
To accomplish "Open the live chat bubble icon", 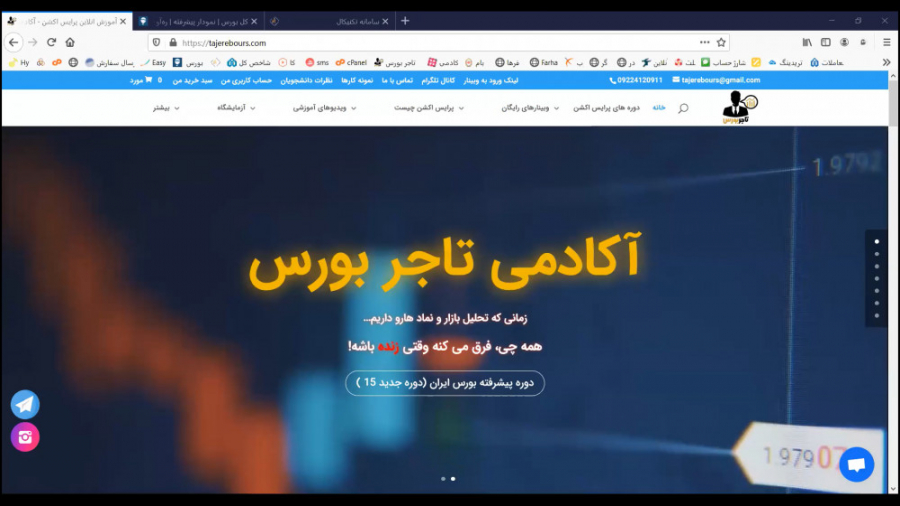I will click(x=856, y=465).
